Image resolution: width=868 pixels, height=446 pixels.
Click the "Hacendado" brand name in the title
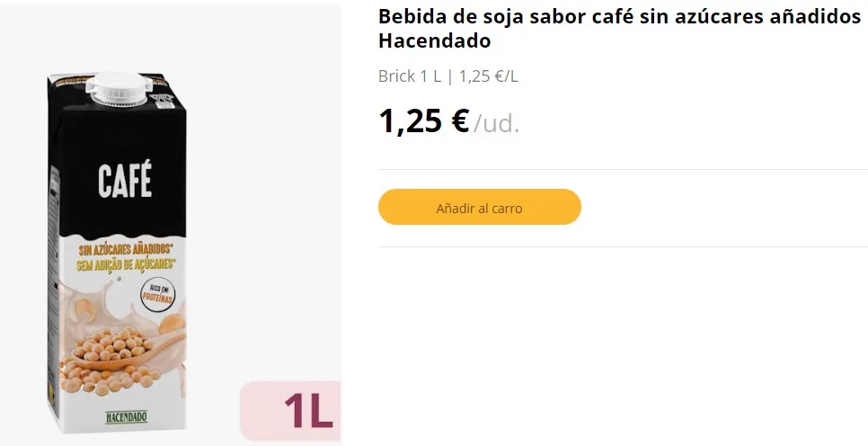pyautogui.click(x=434, y=41)
